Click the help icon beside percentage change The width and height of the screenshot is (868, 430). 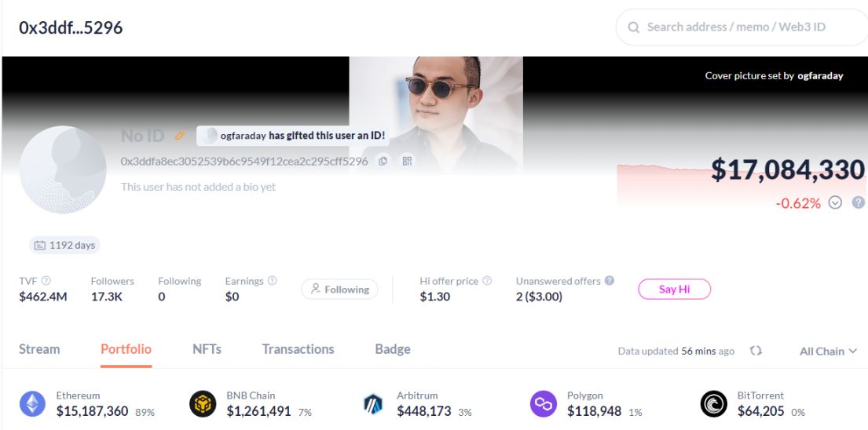pyautogui.click(x=858, y=202)
